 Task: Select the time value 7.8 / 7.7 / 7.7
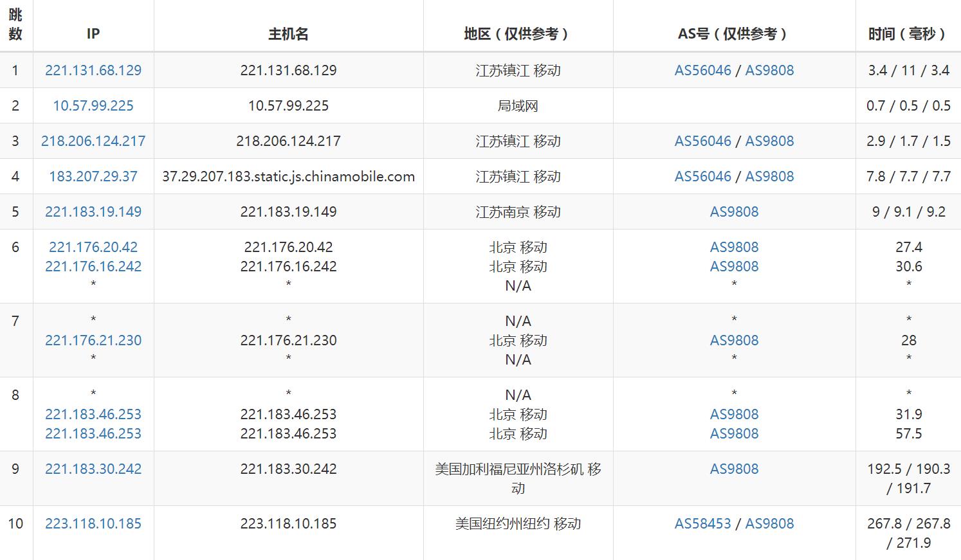pyautogui.click(x=908, y=176)
